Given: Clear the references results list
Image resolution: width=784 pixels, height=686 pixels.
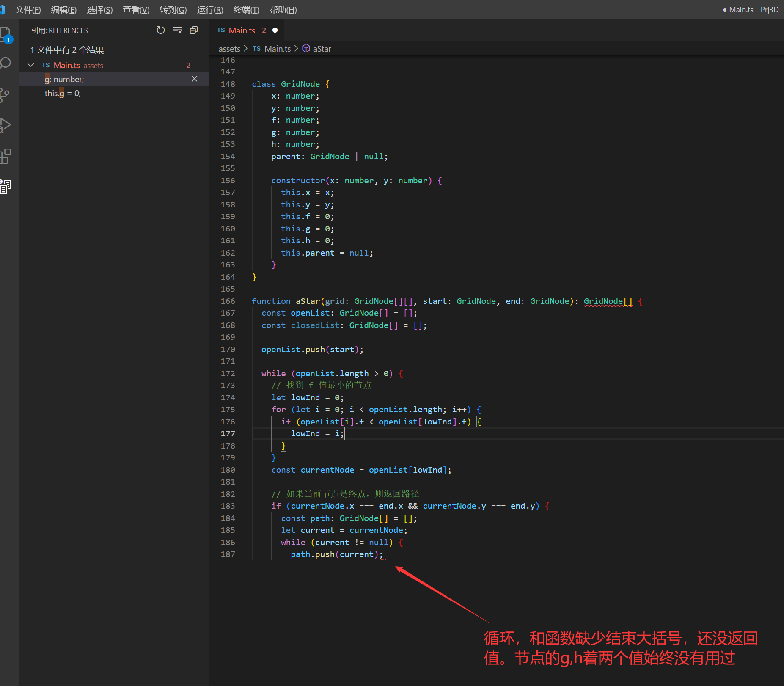Looking at the screenshot, I should (177, 30).
